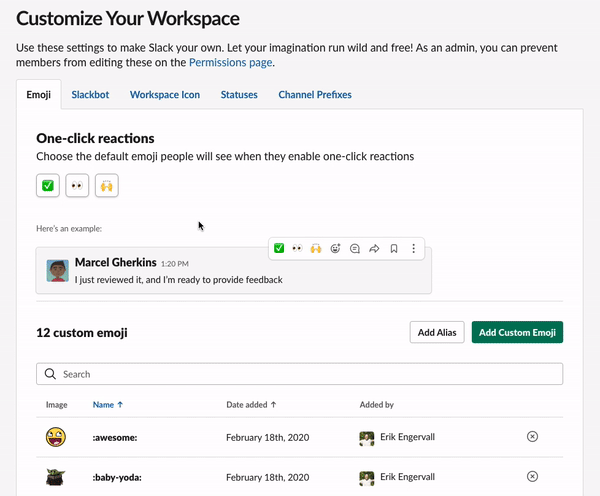
Task: Open the Permissions page link
Action: 231,62
